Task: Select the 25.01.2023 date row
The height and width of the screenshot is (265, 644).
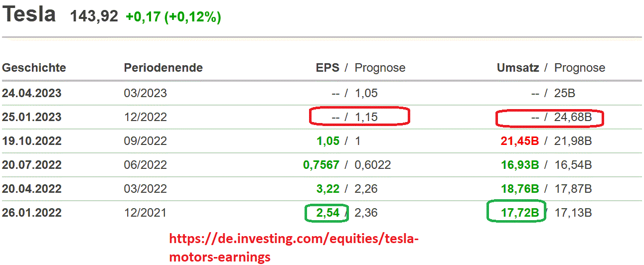Action: (x=31, y=117)
